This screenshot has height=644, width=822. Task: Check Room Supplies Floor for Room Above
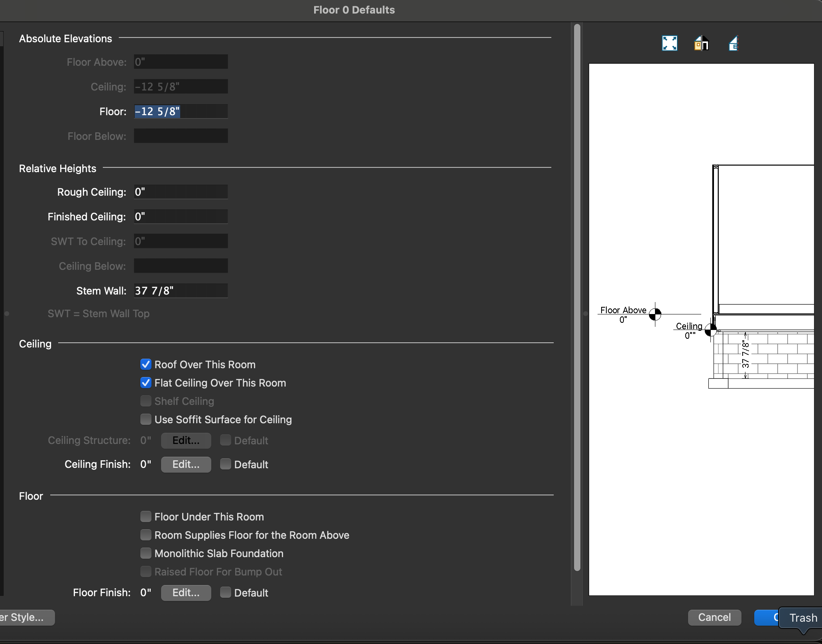146,535
